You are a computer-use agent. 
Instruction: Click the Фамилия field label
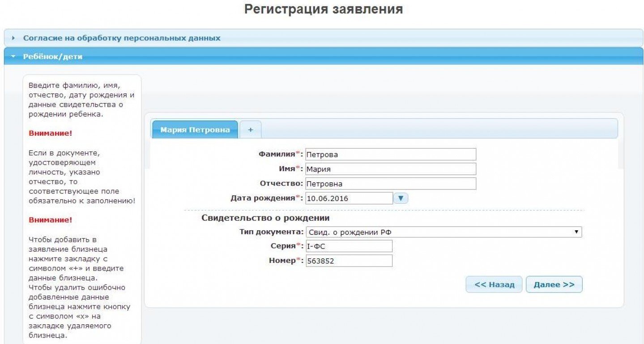pos(277,154)
